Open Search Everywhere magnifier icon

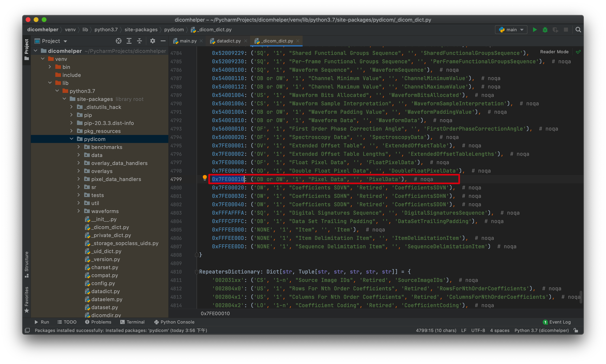578,30
